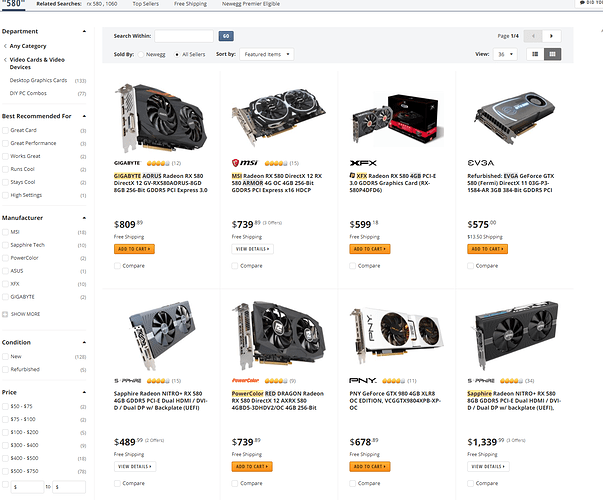This screenshot has width=603, height=500.
Task: Expand manufacturers with SHOW MORE
Action: [x=22, y=314]
